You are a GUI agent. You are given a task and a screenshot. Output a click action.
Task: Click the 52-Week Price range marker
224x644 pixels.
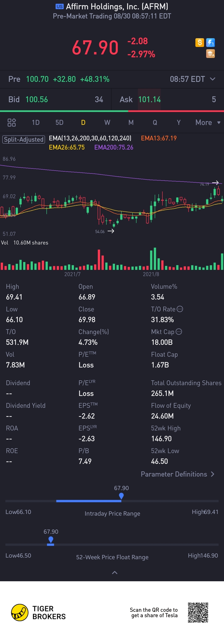click(51, 540)
